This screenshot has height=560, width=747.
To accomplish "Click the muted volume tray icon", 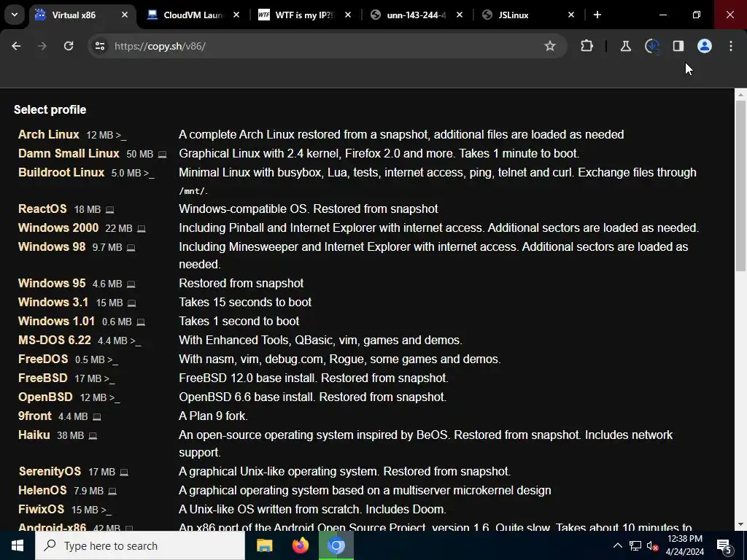I will (653, 545).
